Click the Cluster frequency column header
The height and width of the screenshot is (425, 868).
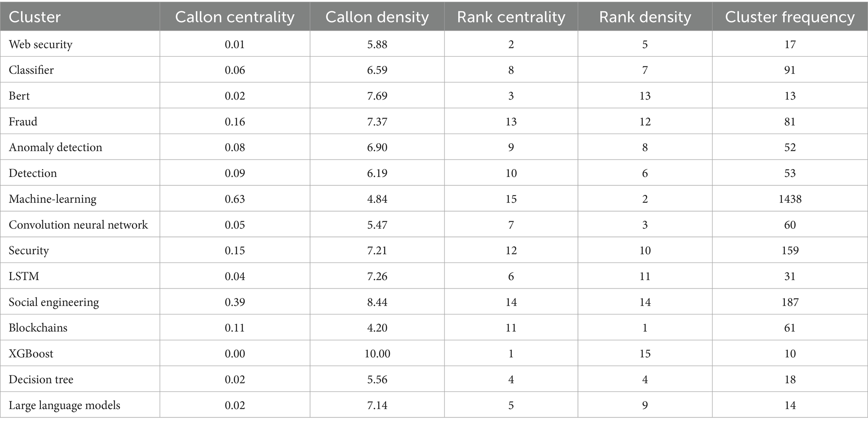[x=790, y=17]
